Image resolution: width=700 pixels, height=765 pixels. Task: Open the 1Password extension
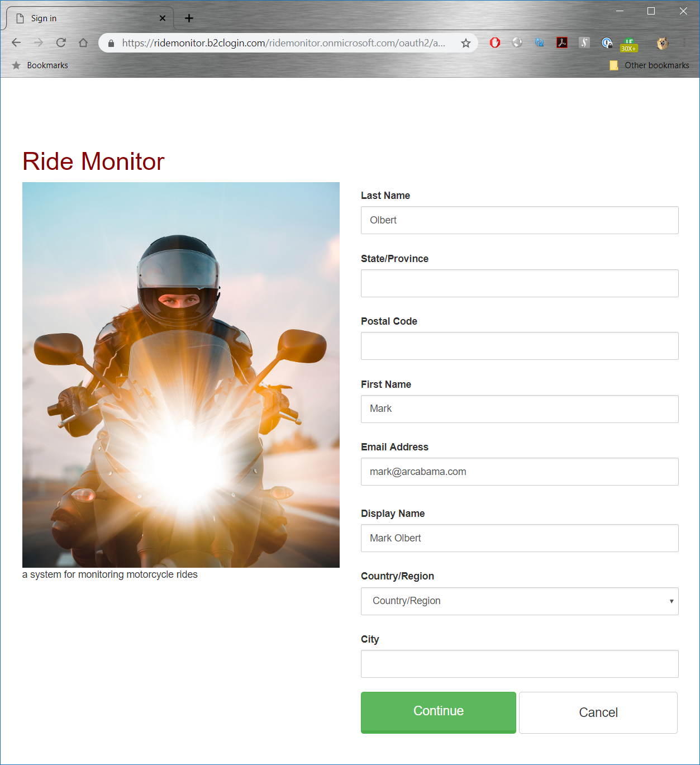click(x=607, y=42)
